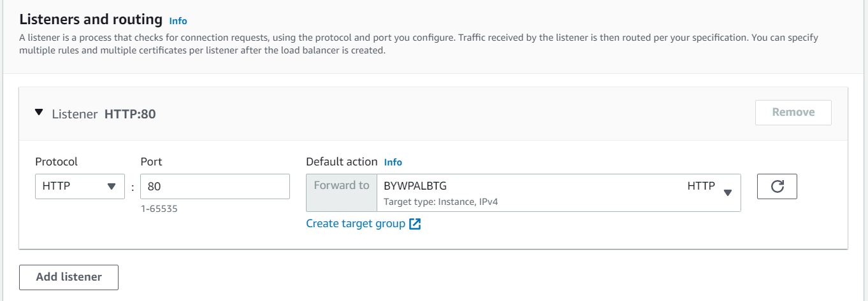Click the 1-65535 port range hint
Screen dimensions: 868x301
(159, 208)
